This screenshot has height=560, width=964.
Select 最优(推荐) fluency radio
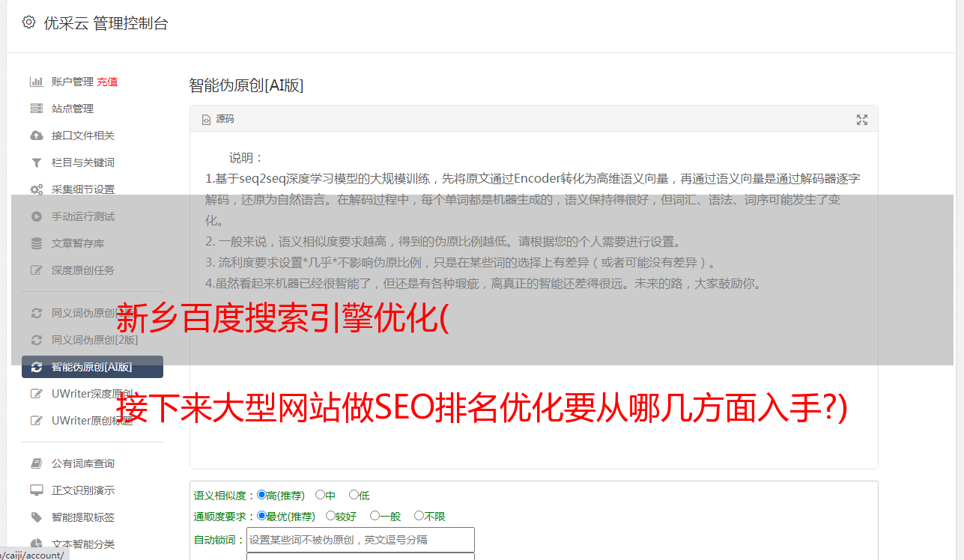click(x=261, y=516)
